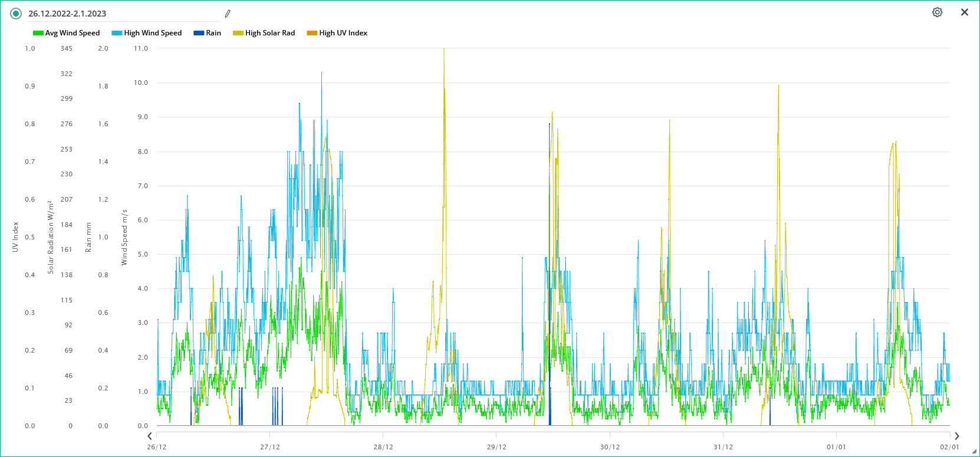Toggle High Solar Rad legend label

click(270, 33)
